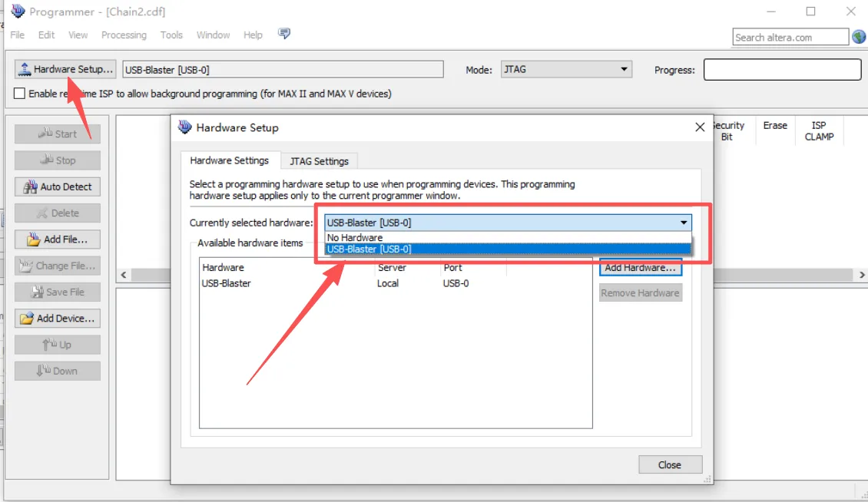
Task: Open the Window menu
Action: (213, 35)
